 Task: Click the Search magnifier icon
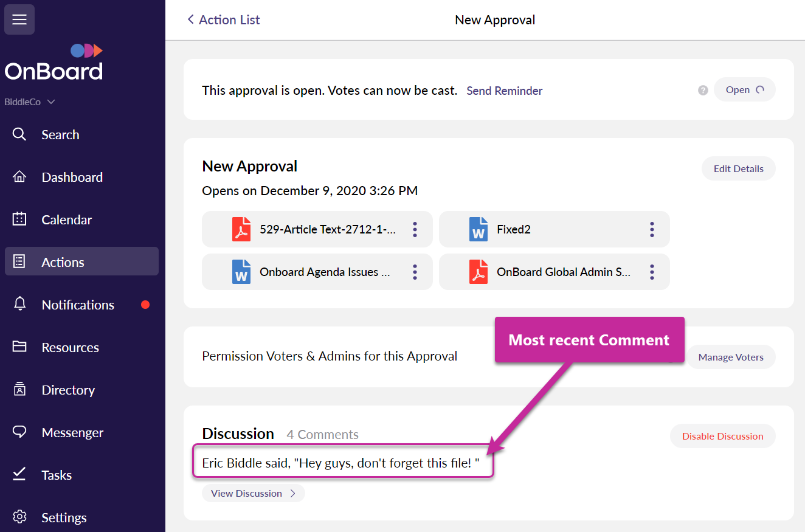[19, 134]
